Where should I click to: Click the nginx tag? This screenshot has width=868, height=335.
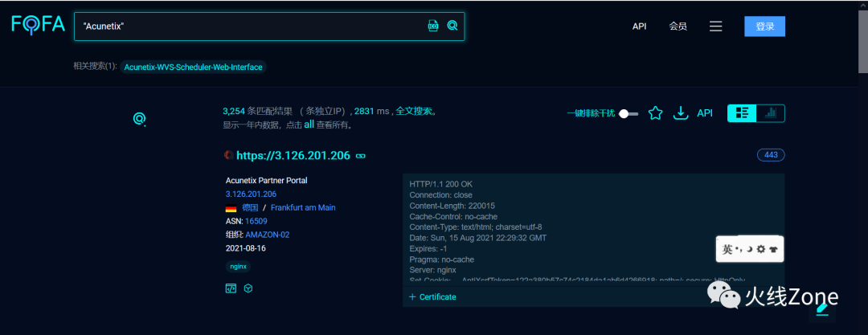pos(239,267)
